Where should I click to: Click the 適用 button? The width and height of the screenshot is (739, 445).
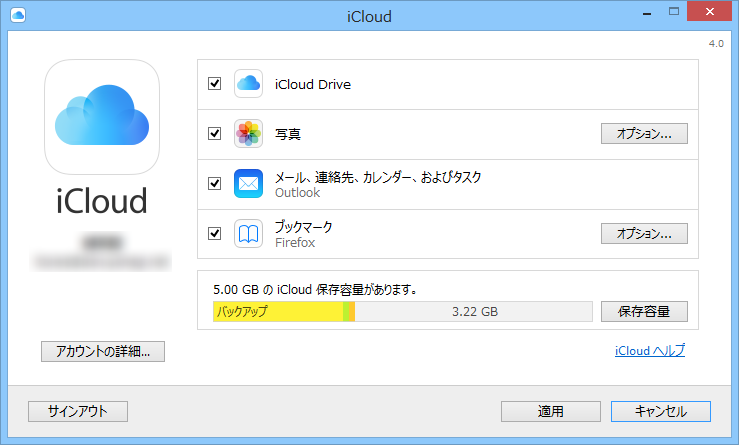tap(550, 412)
